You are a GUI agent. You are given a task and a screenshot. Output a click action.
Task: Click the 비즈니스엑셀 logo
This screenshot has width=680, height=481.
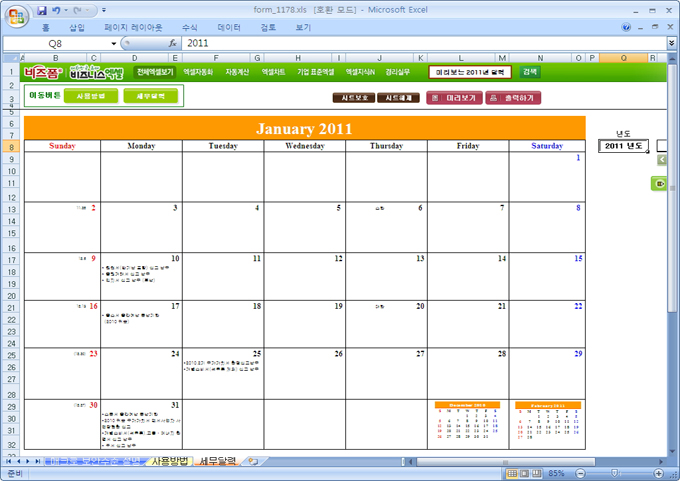97,72
